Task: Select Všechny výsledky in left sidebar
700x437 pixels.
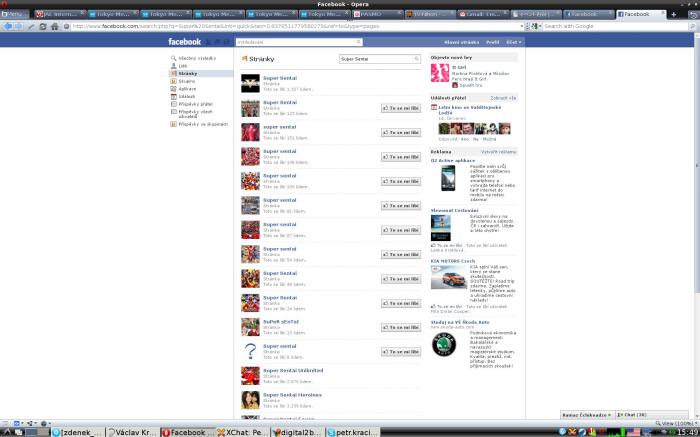Action: [x=197, y=58]
